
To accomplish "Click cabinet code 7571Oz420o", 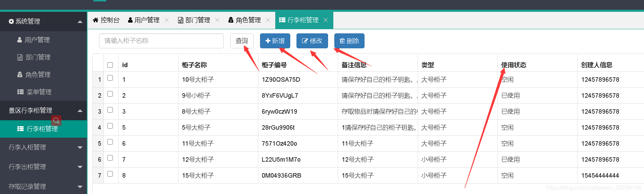I will click(x=279, y=144).
